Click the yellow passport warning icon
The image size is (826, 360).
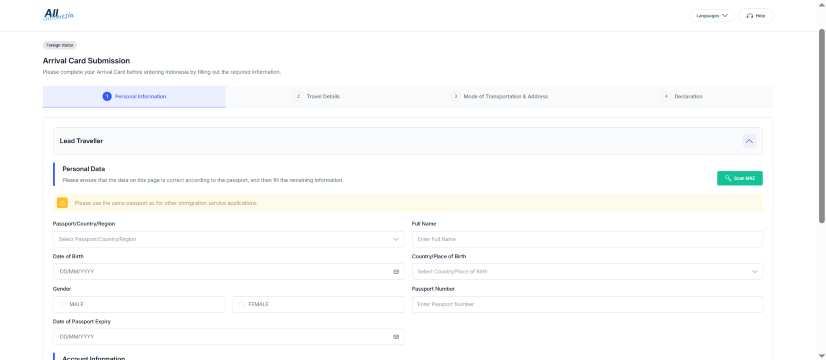click(x=62, y=203)
